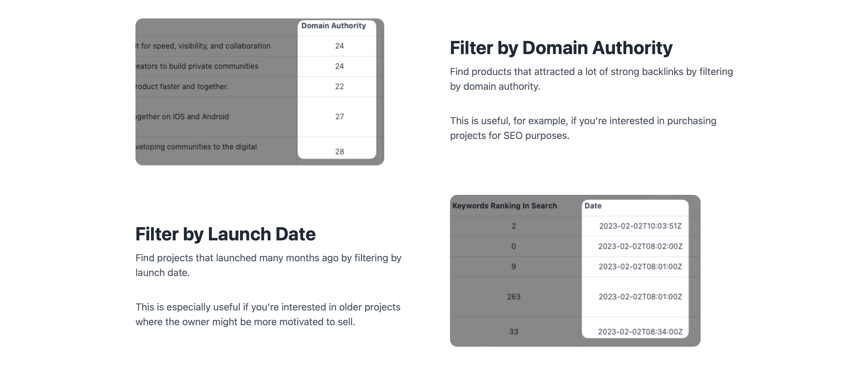
Task: Click the Date column header
Action: [x=593, y=206]
